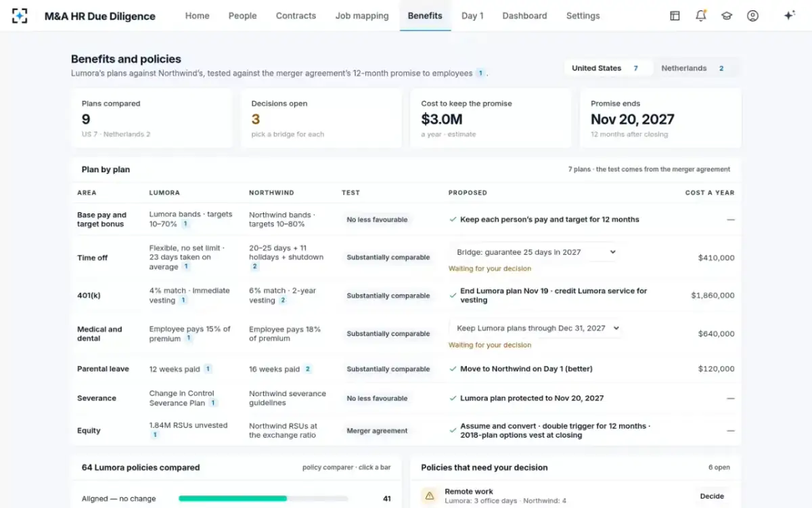Click the Promise ends card
Image resolution: width=812 pixels, height=508 pixels.
(x=660, y=119)
